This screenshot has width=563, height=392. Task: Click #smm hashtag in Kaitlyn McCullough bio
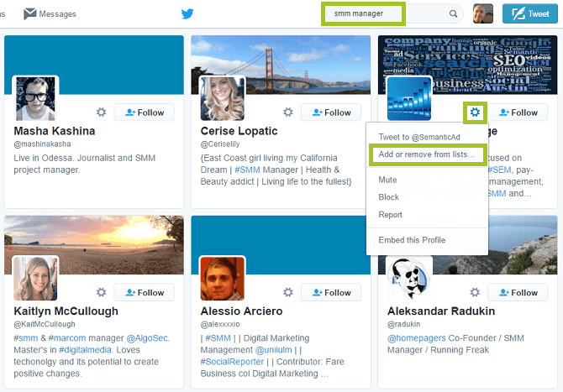(25, 337)
